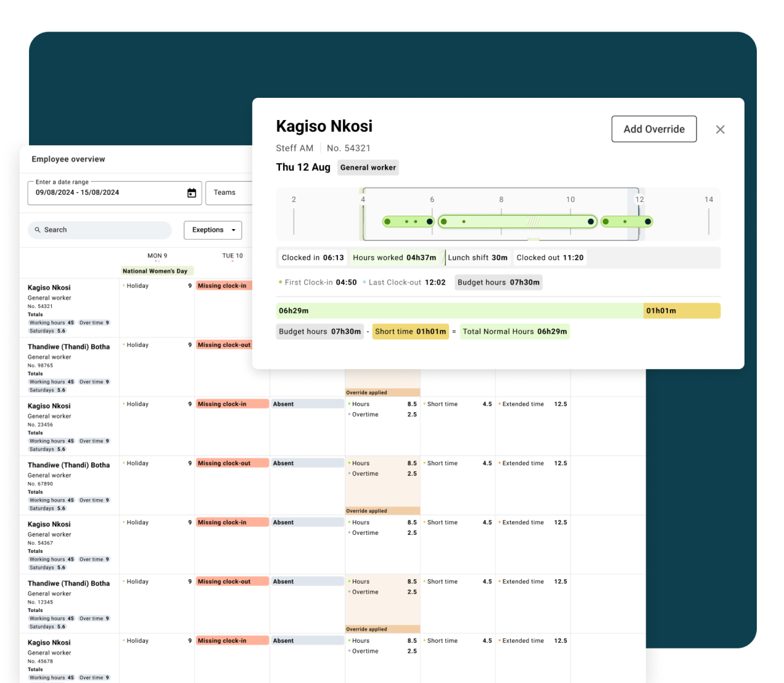Expand the Exeptions filter chevron arrow
The width and height of the screenshot is (784, 683).
click(234, 230)
